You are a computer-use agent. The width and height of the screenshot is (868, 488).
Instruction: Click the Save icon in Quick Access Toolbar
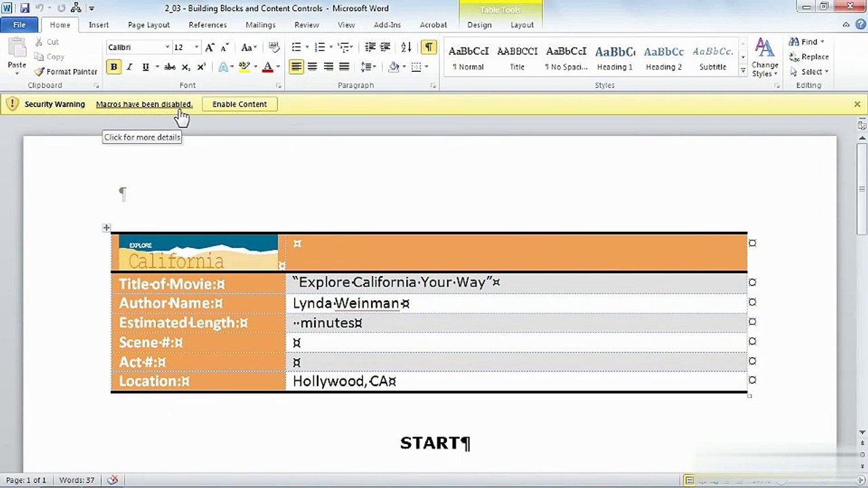tap(24, 8)
